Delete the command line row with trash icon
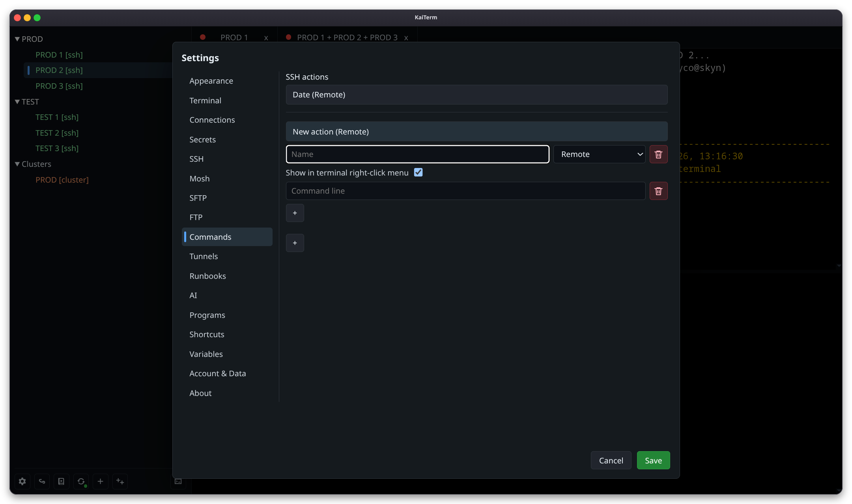Screen dimensions: 852x504 (x=658, y=191)
